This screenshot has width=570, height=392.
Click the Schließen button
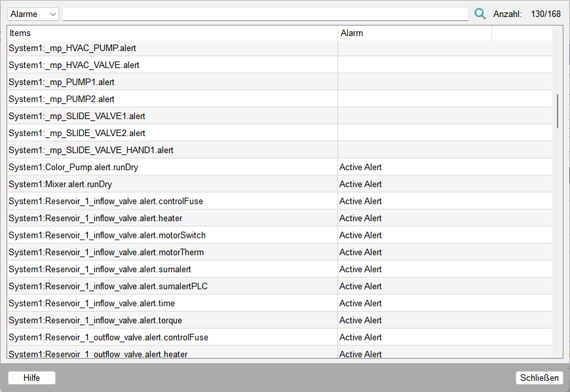click(x=539, y=378)
